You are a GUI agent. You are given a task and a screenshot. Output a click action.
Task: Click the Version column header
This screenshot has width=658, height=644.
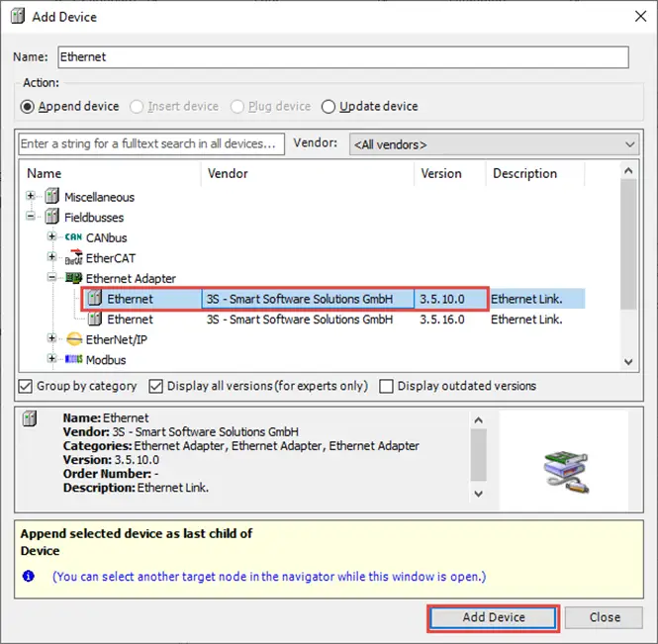[450, 173]
